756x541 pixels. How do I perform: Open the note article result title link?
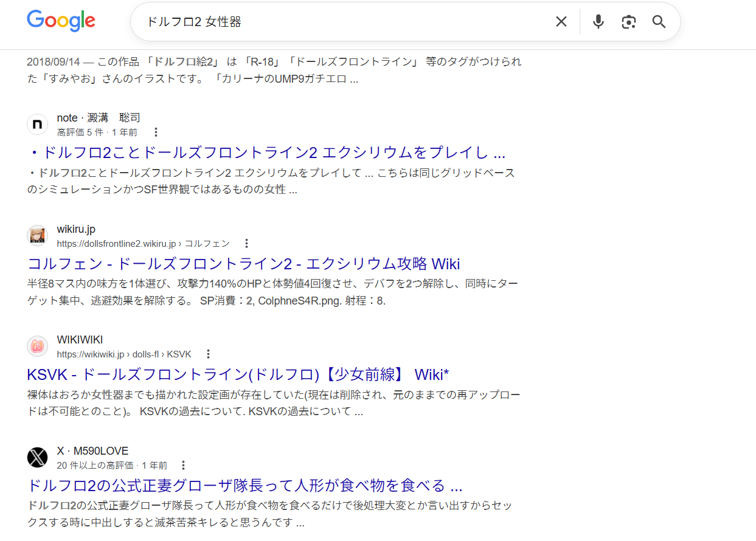click(x=266, y=153)
